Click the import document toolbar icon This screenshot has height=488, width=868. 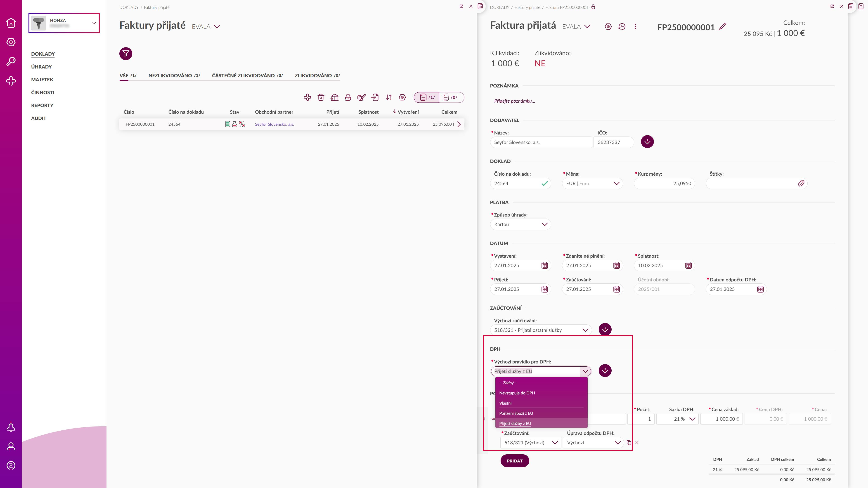[375, 97]
